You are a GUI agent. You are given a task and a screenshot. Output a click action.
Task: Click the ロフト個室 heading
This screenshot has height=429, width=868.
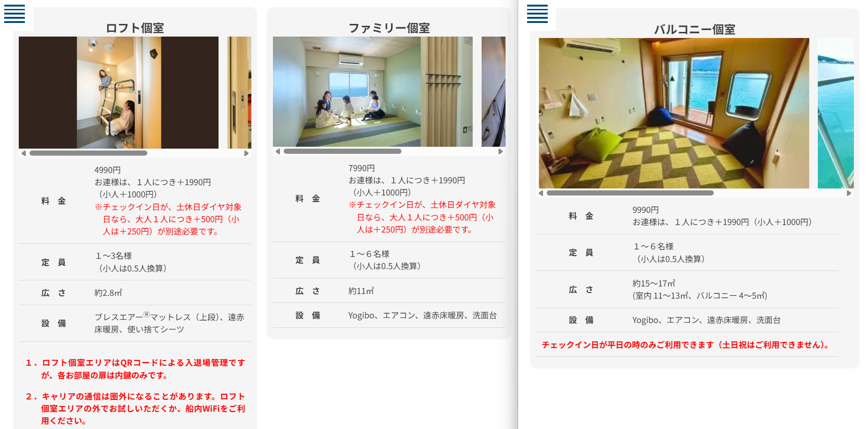pos(135,28)
